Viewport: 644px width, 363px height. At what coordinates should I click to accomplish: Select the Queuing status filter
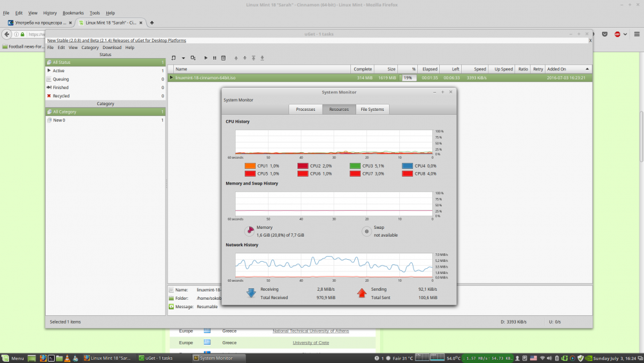[105, 79]
